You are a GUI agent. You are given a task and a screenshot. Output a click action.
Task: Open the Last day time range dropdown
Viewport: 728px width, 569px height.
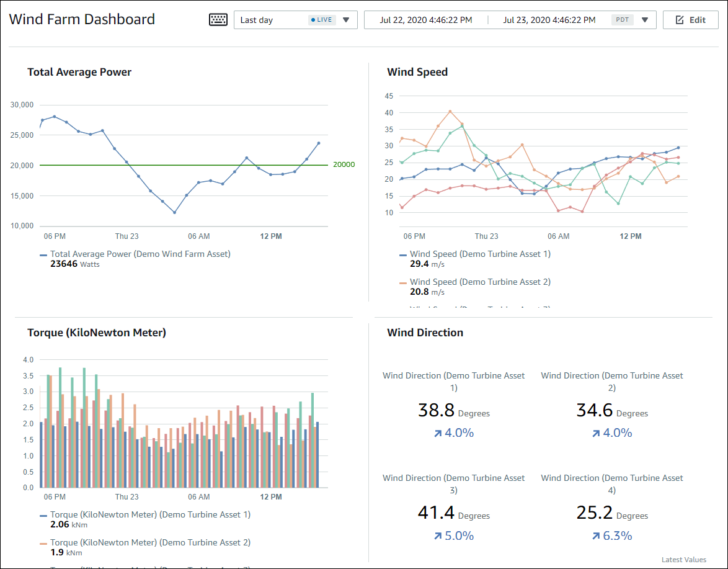pos(346,19)
